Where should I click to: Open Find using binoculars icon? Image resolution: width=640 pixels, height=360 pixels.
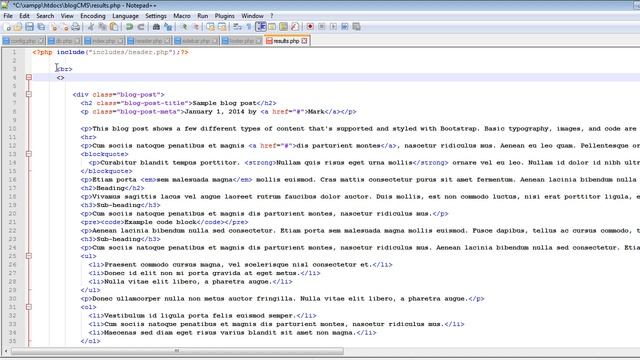[156, 27]
